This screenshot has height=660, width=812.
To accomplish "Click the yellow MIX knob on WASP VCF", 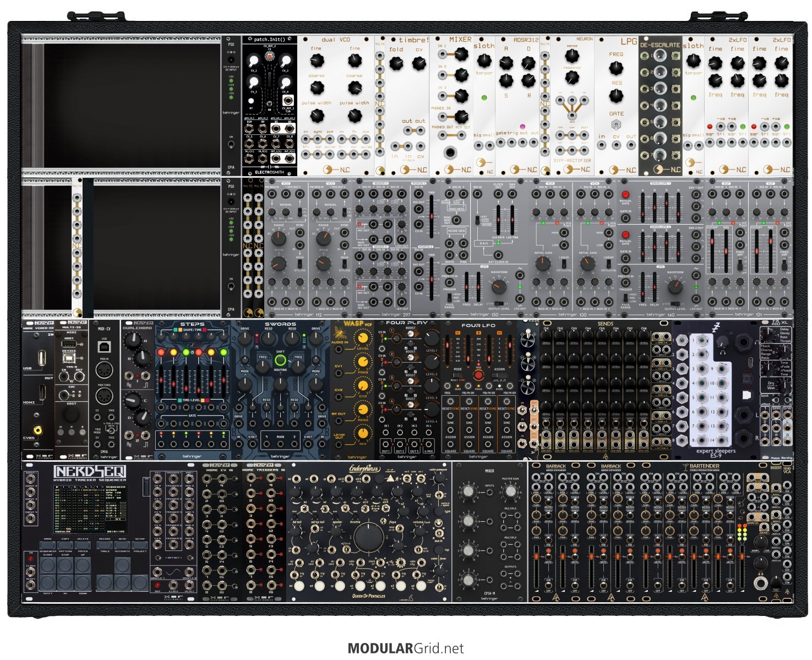I will pyautogui.click(x=362, y=433).
